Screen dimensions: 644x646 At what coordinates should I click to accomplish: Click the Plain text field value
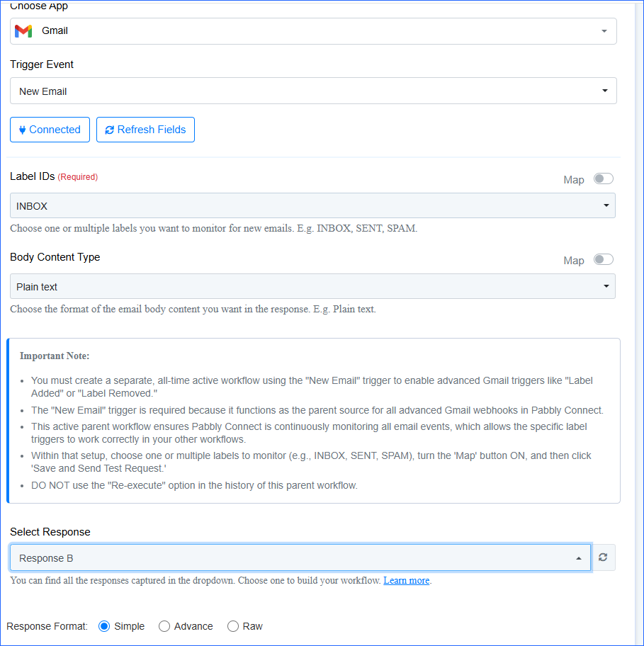coord(37,287)
